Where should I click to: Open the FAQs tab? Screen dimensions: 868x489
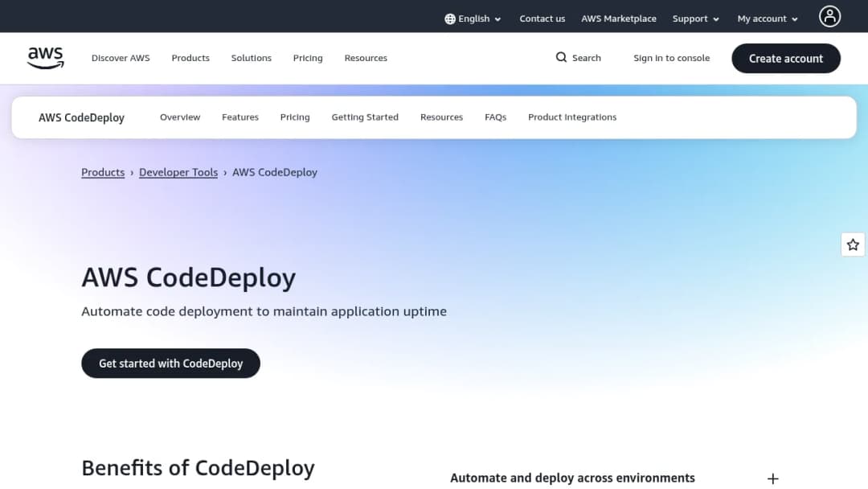click(x=495, y=117)
